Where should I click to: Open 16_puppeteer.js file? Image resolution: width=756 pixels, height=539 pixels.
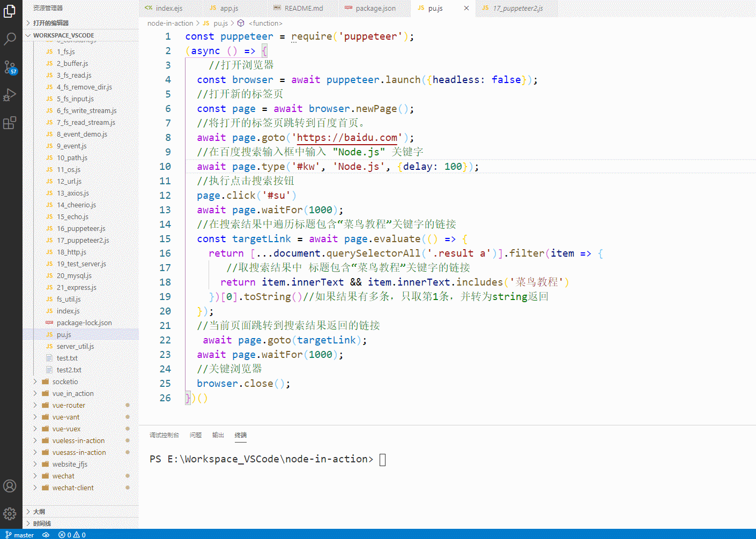pos(81,228)
